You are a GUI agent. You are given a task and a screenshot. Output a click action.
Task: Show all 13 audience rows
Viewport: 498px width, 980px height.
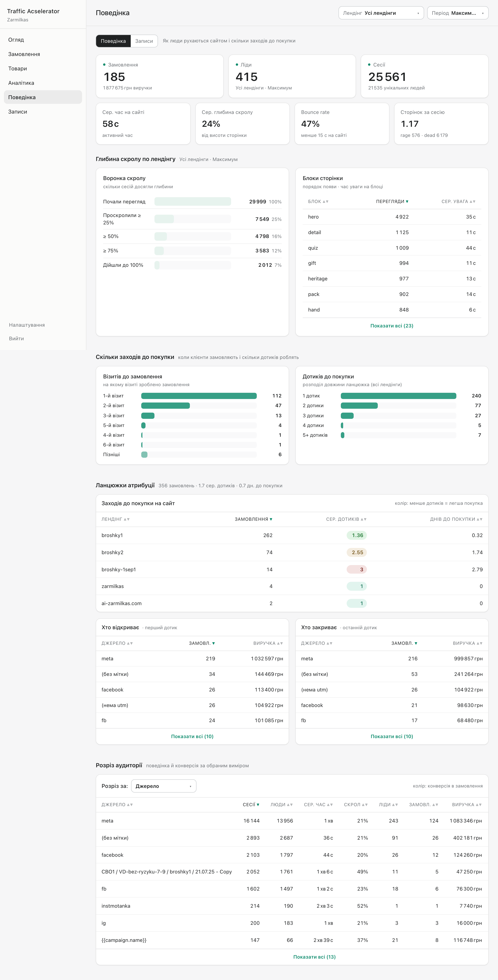315,957
